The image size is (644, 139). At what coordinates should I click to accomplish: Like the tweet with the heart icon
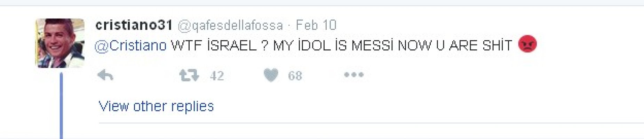pyautogui.click(x=271, y=75)
